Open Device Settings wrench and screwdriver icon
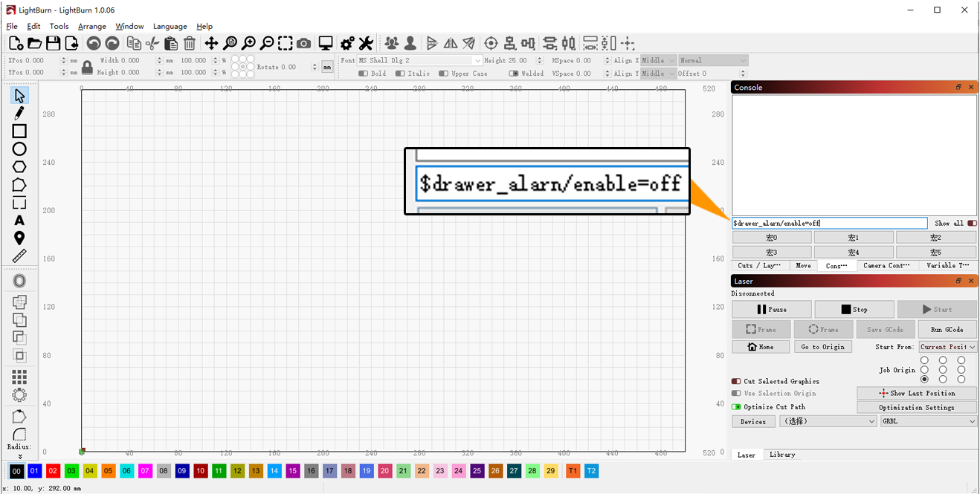The height and width of the screenshot is (494, 980). coord(366,44)
